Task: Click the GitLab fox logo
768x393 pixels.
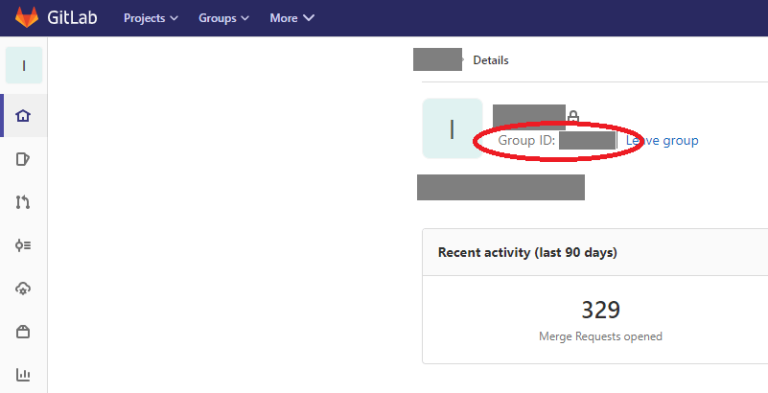Action: click(x=26, y=18)
